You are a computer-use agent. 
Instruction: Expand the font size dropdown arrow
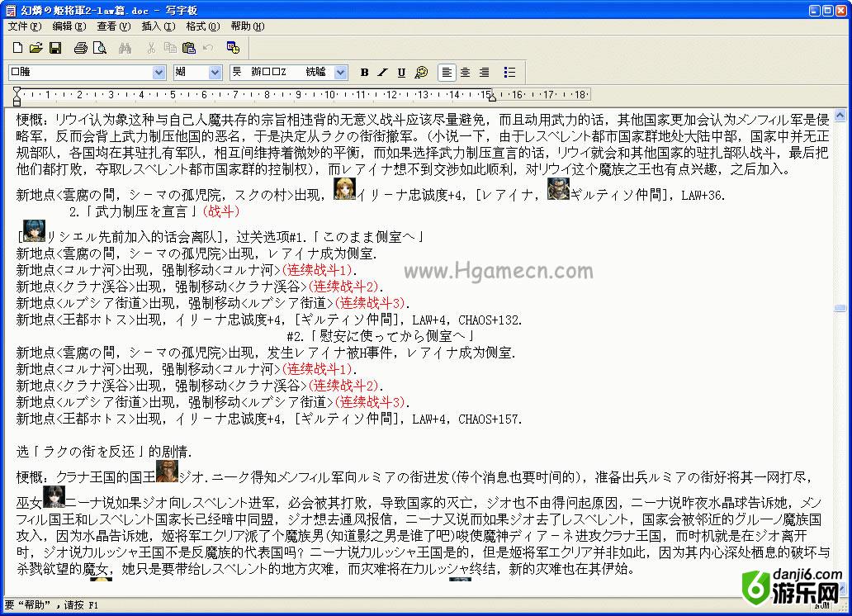215,73
